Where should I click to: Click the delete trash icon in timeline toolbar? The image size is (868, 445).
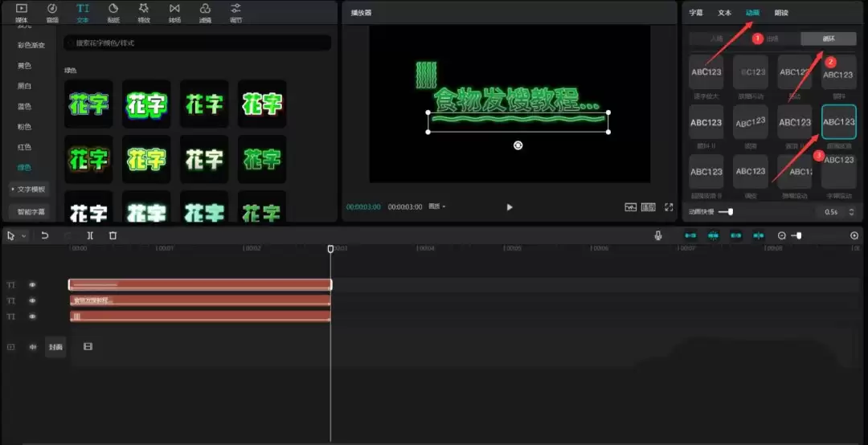[x=113, y=235]
